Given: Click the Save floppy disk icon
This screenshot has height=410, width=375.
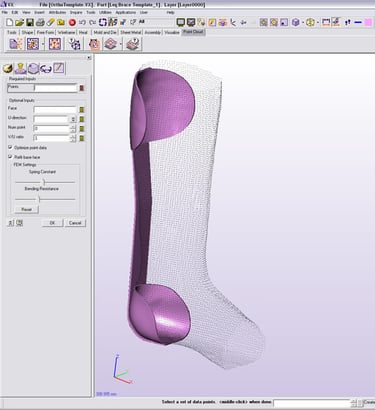Looking at the screenshot, I should [x=30, y=22].
